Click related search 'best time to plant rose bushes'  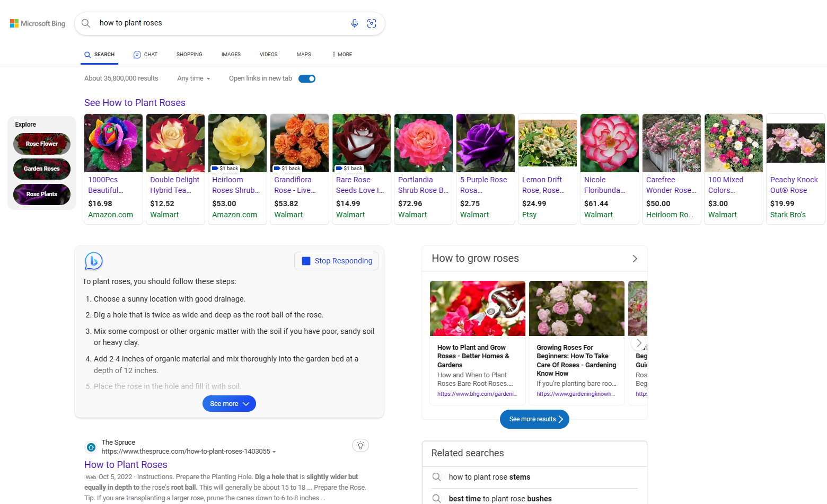point(500,499)
